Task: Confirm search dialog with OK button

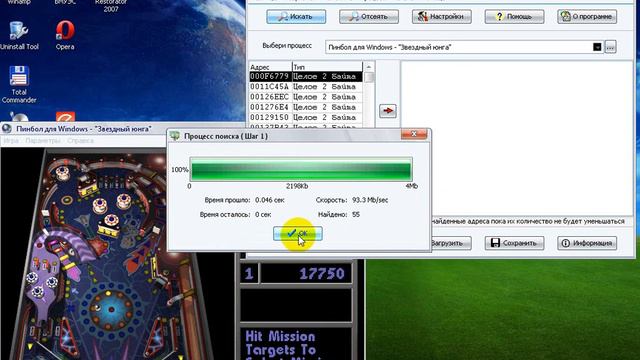Action: [298, 233]
